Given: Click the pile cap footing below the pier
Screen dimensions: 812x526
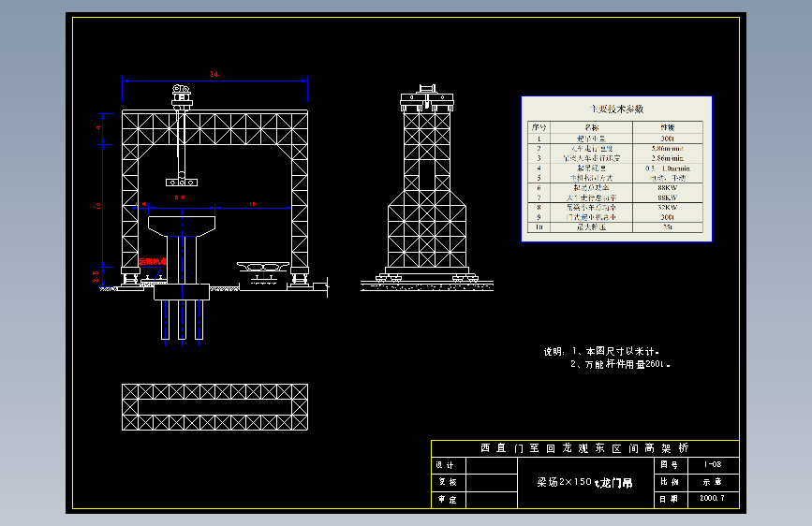Looking at the screenshot, I should pos(182,292).
